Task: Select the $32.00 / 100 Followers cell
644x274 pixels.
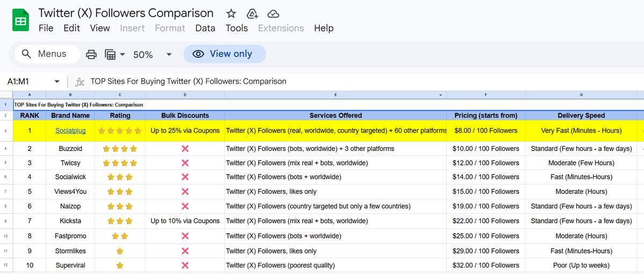Action: pos(486,265)
